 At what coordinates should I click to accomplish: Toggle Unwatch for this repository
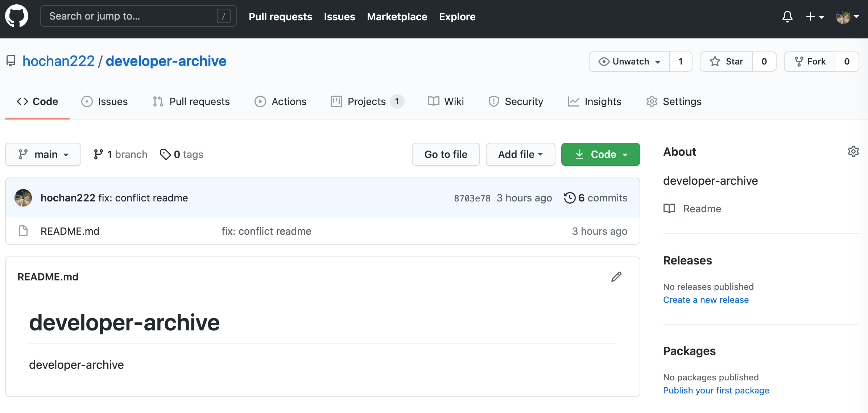click(x=629, y=62)
